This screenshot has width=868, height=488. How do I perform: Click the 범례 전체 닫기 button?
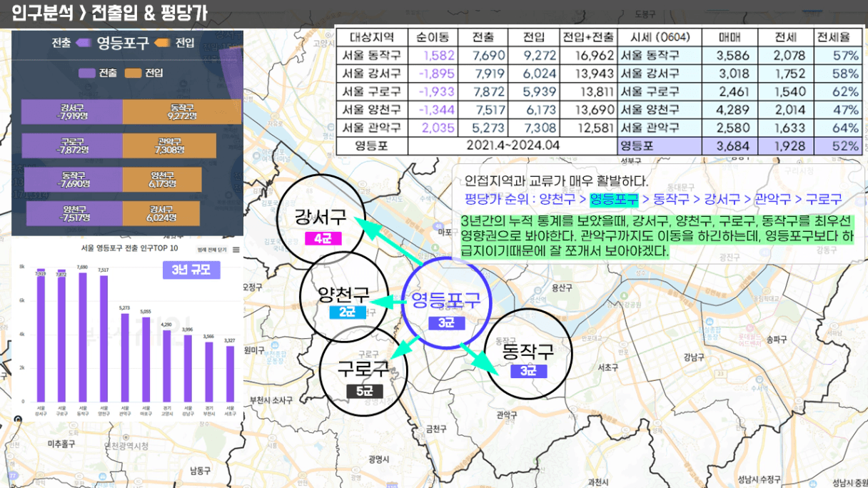pos(211,250)
